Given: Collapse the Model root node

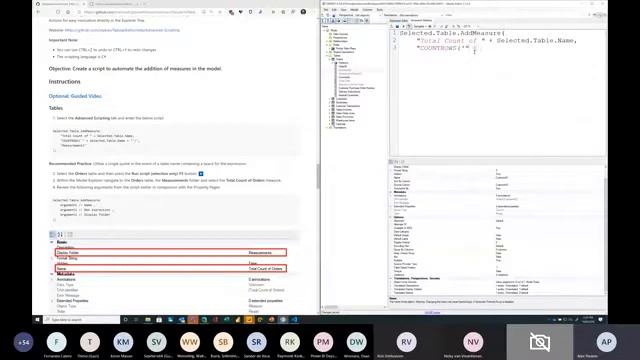Looking at the screenshot, I should click(324, 30).
